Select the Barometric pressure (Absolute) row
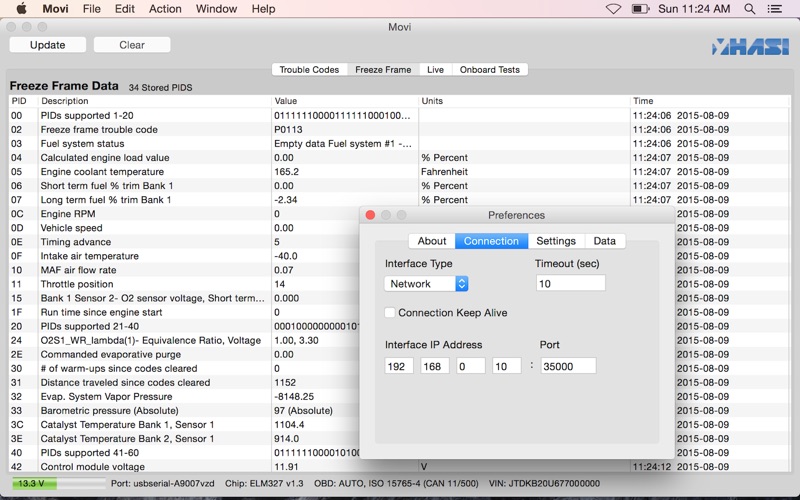Screen dimensions: 800x500 (184, 411)
